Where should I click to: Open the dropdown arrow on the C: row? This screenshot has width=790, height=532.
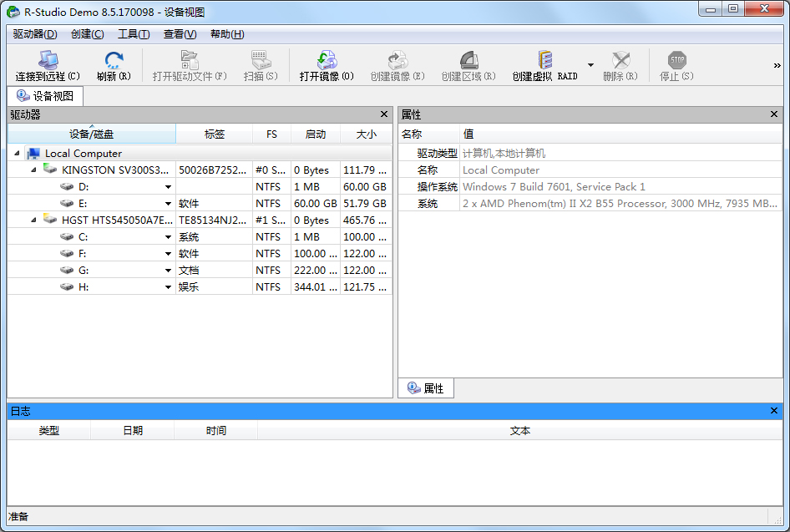point(169,237)
